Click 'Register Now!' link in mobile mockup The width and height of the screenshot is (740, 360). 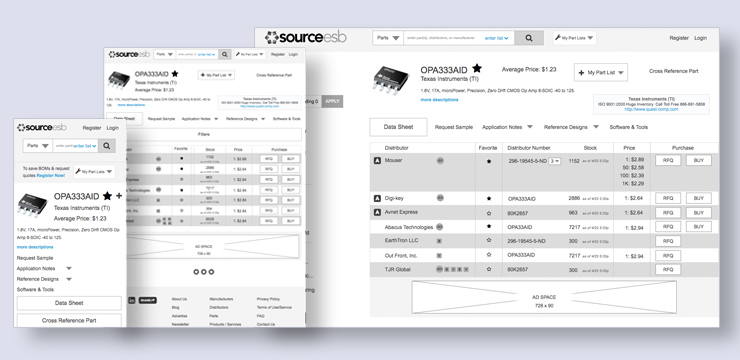click(51, 175)
